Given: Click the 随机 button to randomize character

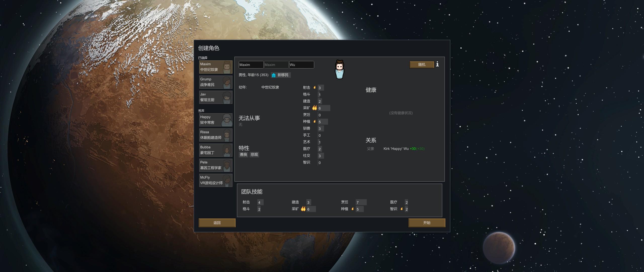Looking at the screenshot, I should point(422,64).
